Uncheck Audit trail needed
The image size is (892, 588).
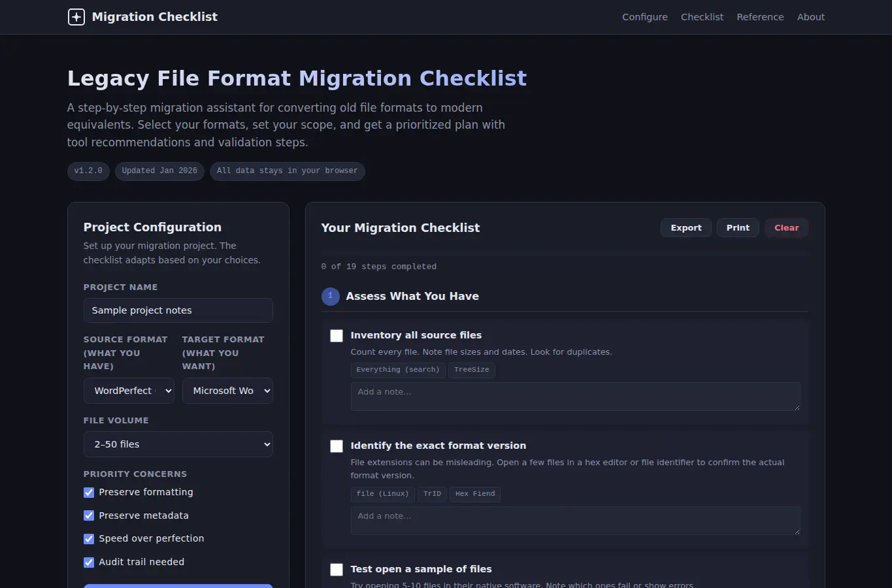(89, 562)
